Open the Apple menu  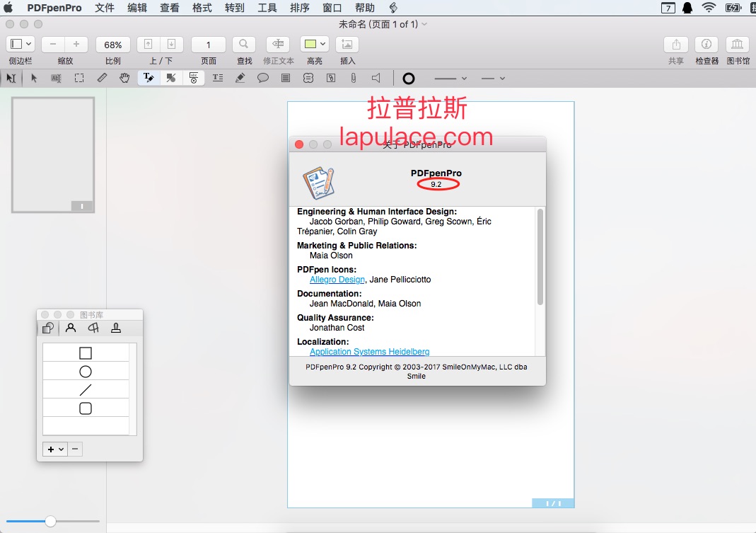tap(8, 8)
